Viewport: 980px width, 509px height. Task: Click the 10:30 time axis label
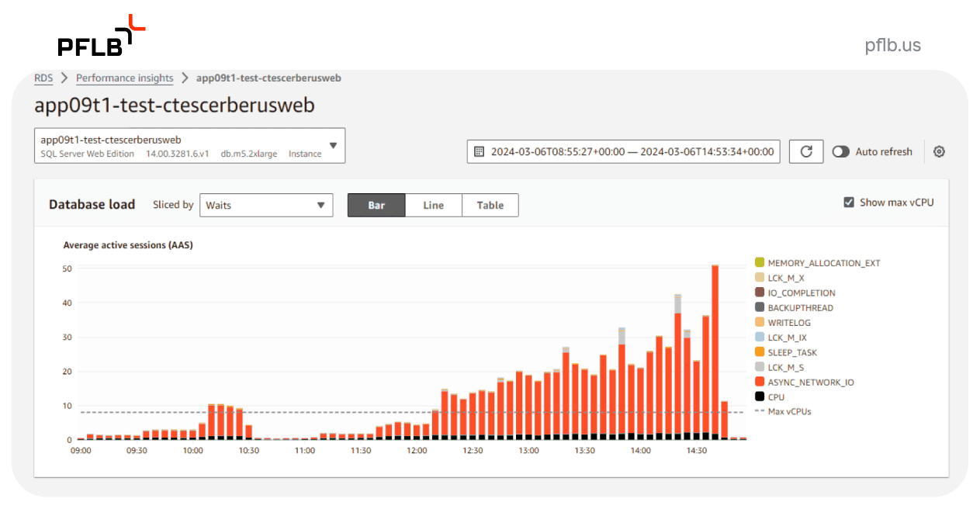248,450
